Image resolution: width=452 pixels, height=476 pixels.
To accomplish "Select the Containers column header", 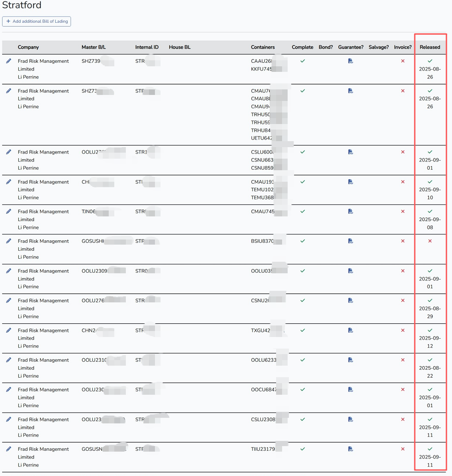I will pyautogui.click(x=263, y=47).
